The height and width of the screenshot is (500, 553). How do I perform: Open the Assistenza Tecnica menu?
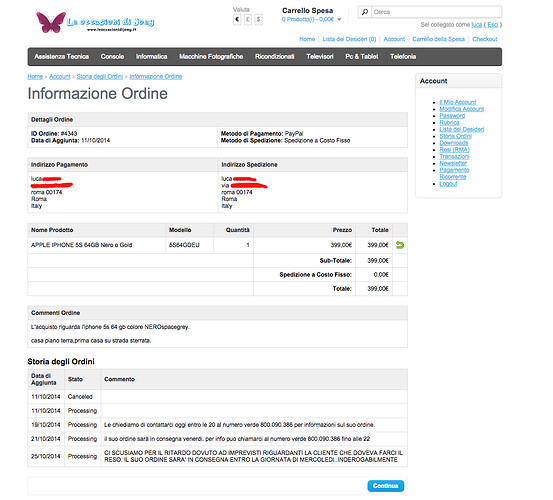(62, 56)
